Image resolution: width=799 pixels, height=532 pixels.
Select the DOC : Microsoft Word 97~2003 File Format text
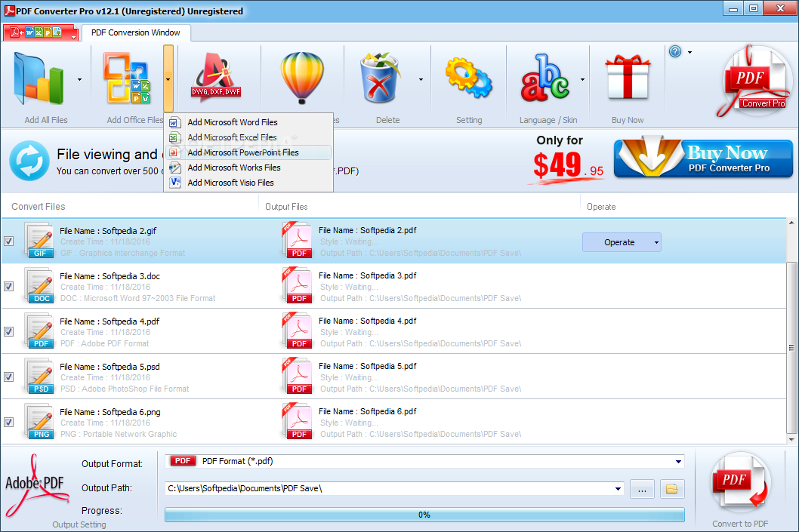(137, 298)
